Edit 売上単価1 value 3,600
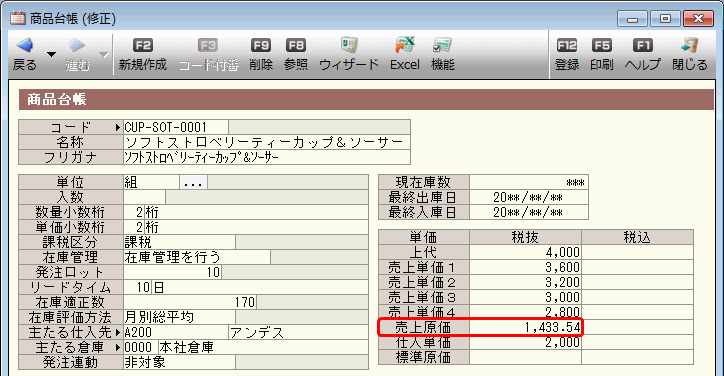Viewport: 724px width, 376px height. point(525,267)
